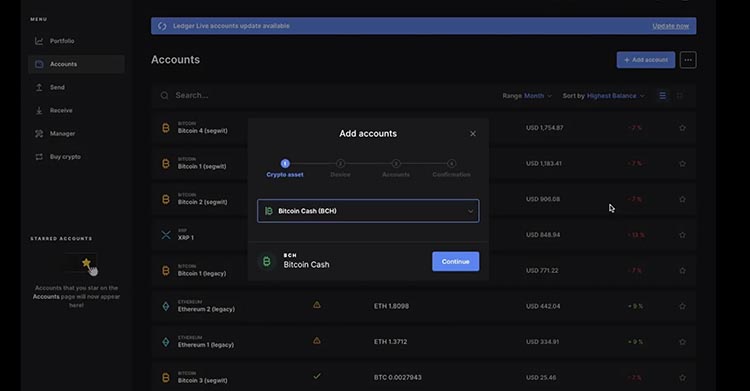This screenshot has width=750, height=391.
Task: Select the Bitcoin 4 (segwit) account row
Action: (x=424, y=128)
